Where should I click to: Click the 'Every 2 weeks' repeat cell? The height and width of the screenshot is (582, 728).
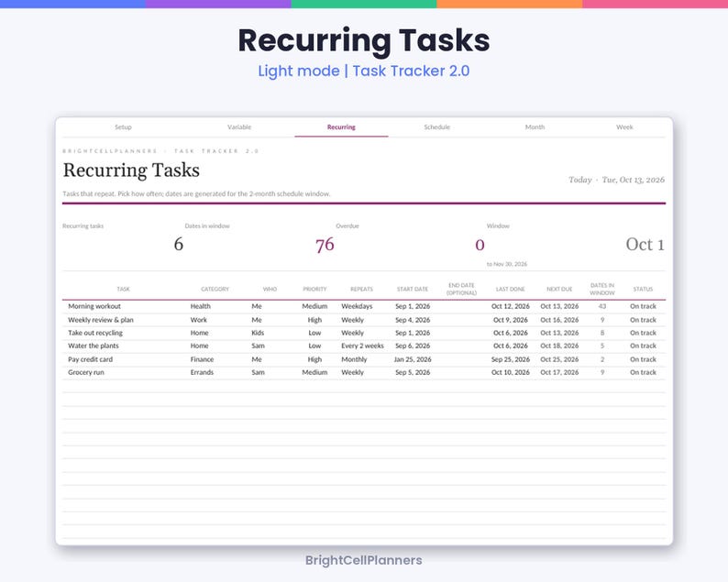point(362,346)
